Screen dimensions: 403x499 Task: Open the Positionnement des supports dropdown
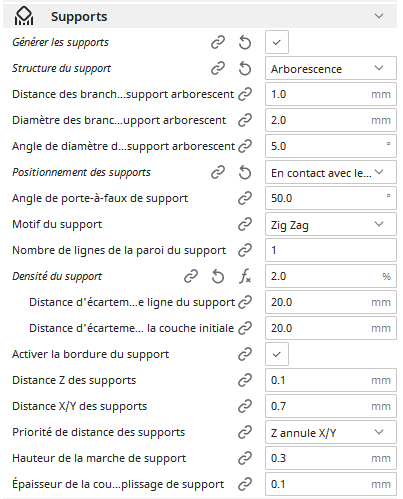pos(331,172)
